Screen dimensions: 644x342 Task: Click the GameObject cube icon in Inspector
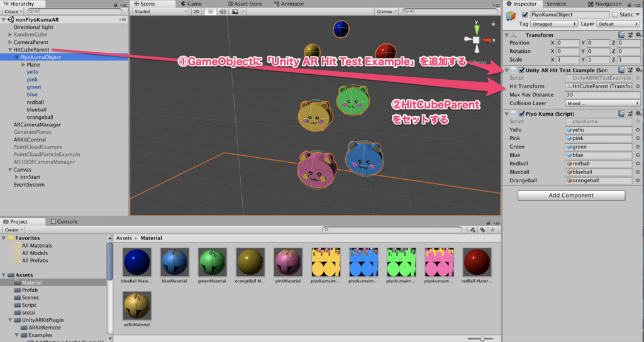coord(511,16)
